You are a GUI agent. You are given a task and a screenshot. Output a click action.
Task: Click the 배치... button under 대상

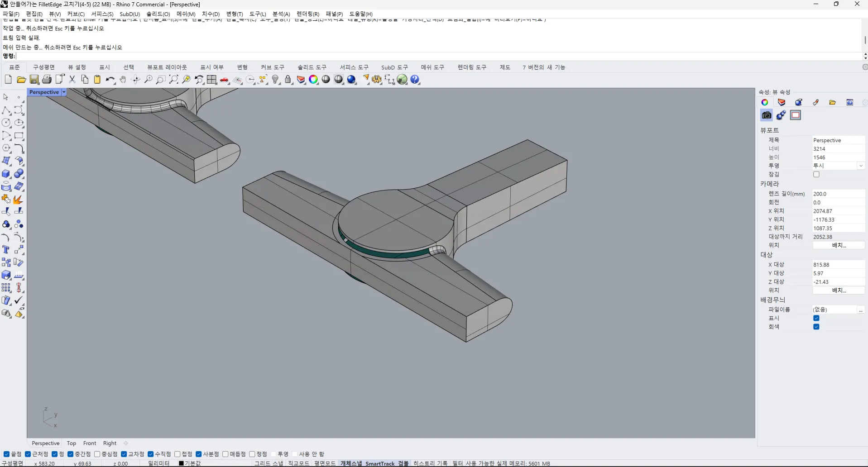pyautogui.click(x=839, y=291)
